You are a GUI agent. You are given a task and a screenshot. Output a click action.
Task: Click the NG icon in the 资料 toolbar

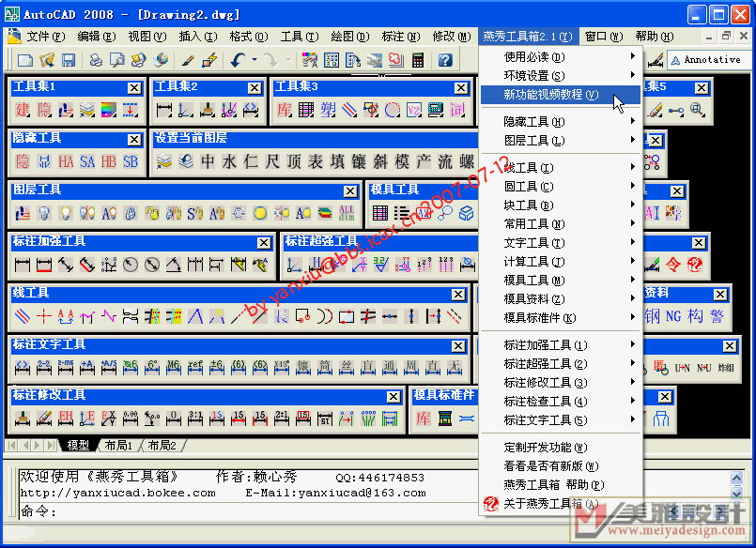pyautogui.click(x=673, y=316)
